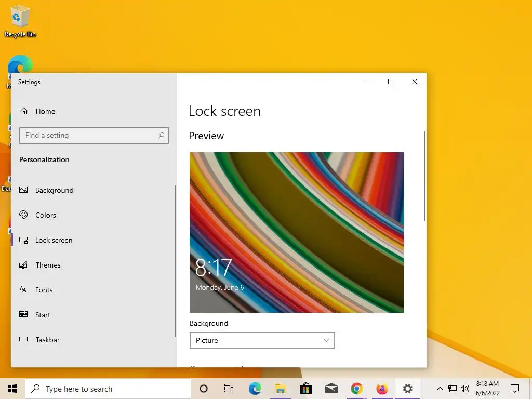Maximize the Settings window
532x399 pixels.
[x=391, y=82]
